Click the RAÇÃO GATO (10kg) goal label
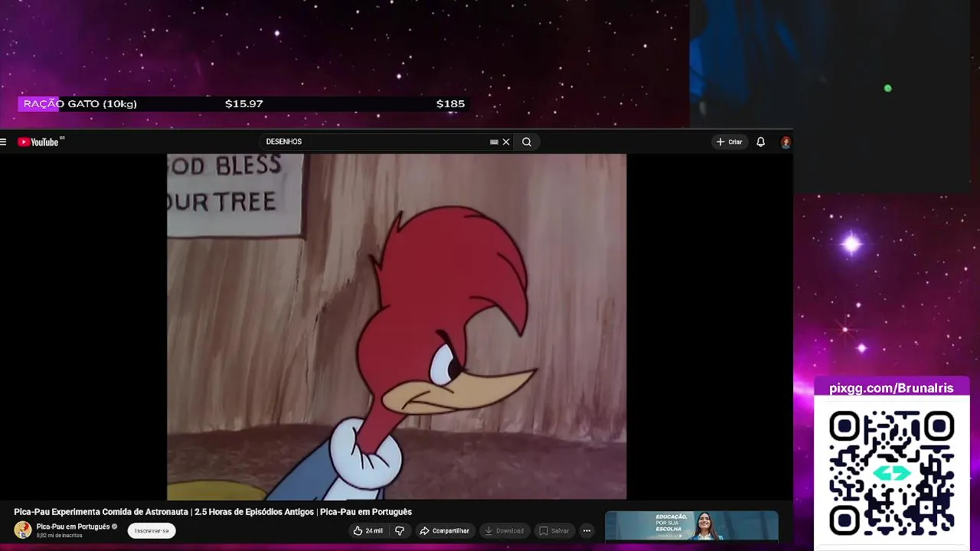Image resolution: width=980 pixels, height=551 pixels. (x=80, y=104)
